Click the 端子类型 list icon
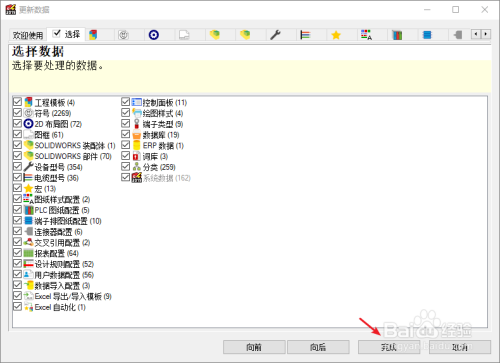 136,124
